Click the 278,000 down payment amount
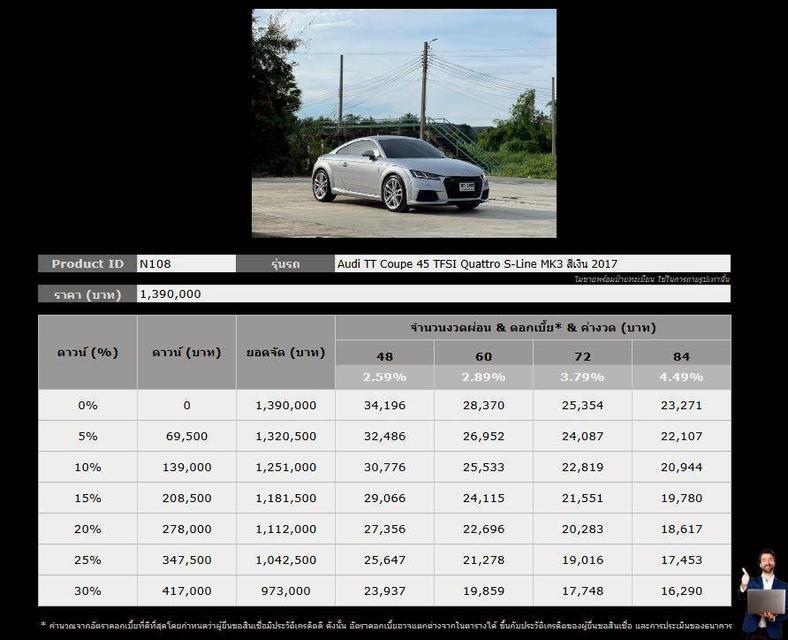 pos(186,529)
